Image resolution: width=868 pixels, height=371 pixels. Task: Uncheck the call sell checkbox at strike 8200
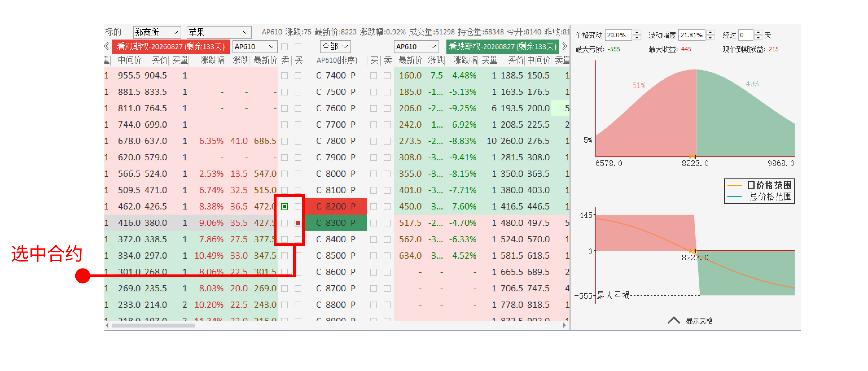click(x=284, y=206)
